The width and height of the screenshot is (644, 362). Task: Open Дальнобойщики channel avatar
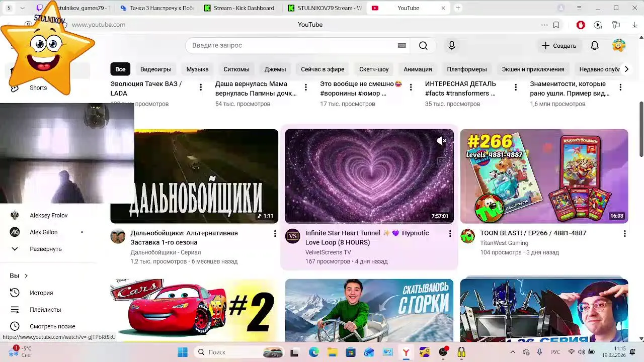click(x=118, y=236)
